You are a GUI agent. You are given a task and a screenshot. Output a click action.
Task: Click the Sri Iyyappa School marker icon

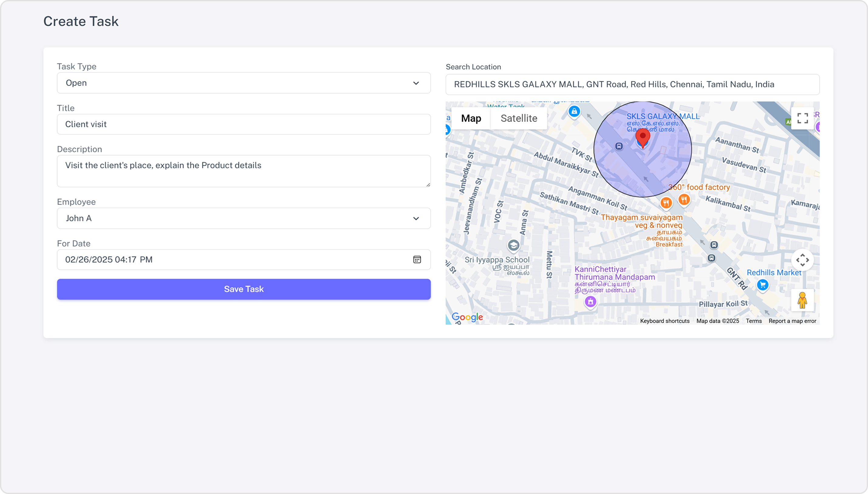coord(514,245)
